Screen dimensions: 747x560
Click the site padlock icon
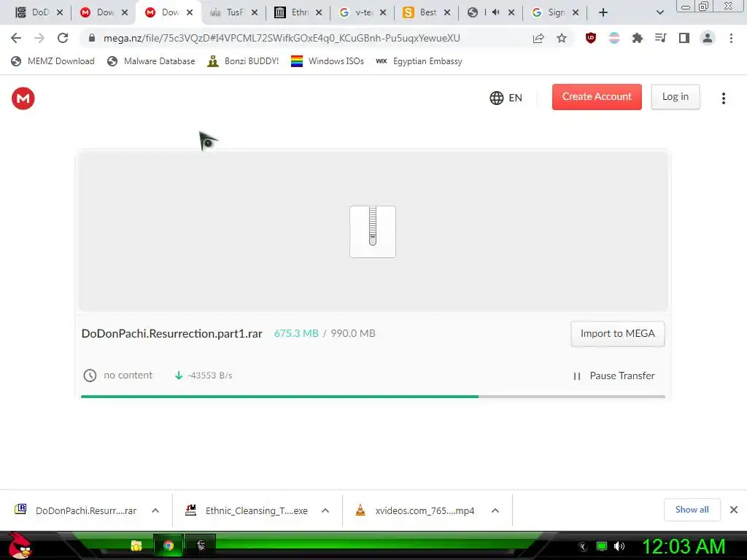tap(92, 38)
